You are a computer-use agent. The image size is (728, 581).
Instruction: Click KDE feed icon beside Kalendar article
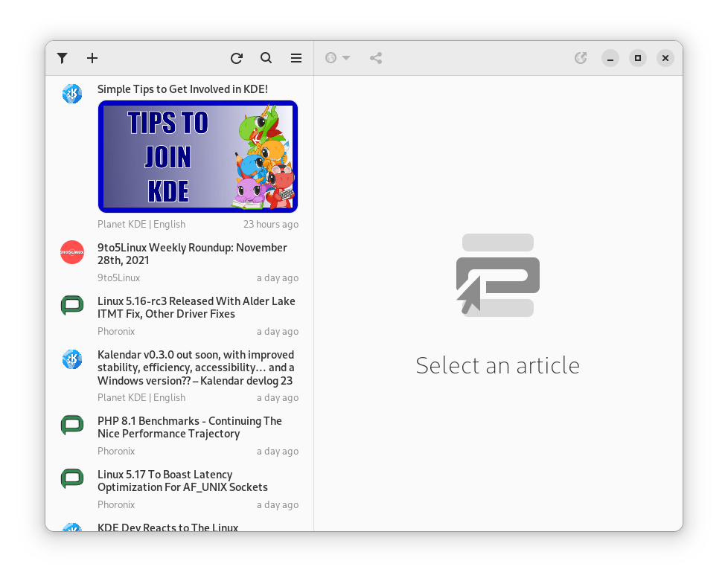[x=72, y=359]
